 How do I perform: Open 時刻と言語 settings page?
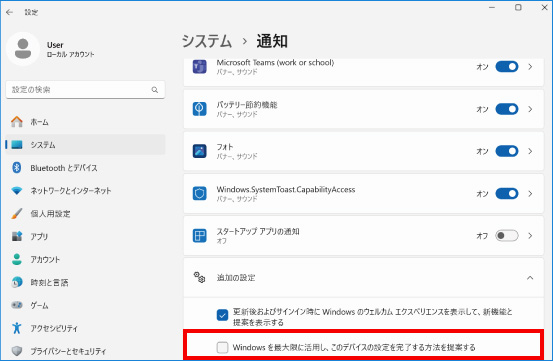[x=85, y=282]
